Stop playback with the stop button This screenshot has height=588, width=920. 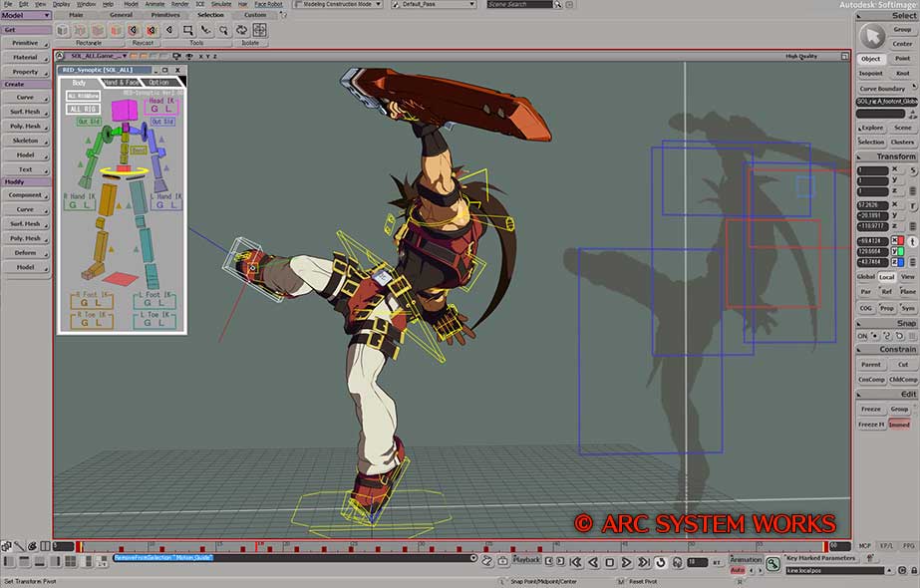(610, 562)
